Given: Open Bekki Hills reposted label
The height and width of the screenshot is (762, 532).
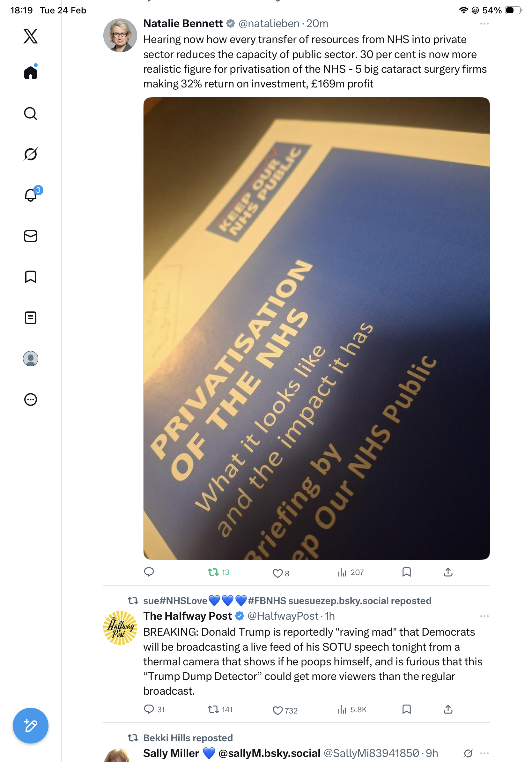Looking at the screenshot, I should click(x=188, y=738).
